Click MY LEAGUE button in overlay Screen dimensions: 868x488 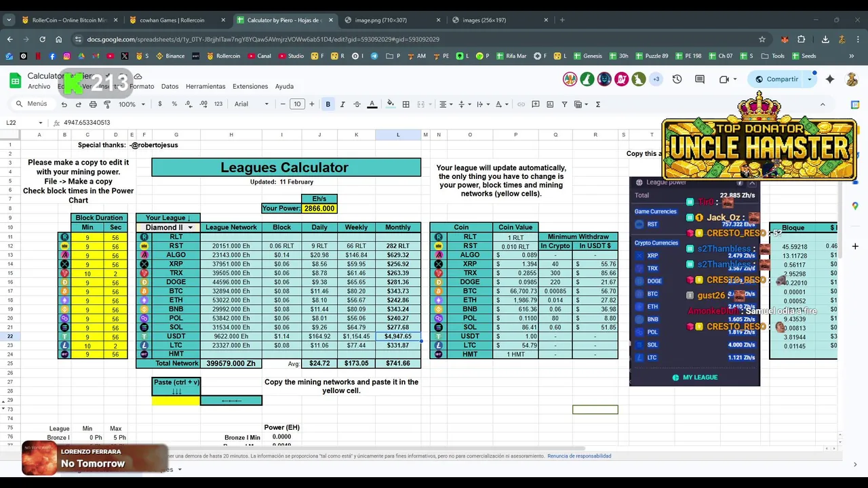(694, 378)
